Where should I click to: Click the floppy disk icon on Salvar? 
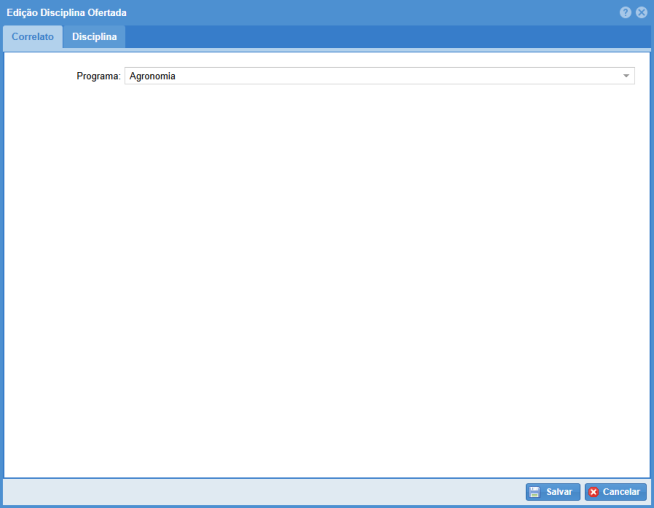coord(534,492)
